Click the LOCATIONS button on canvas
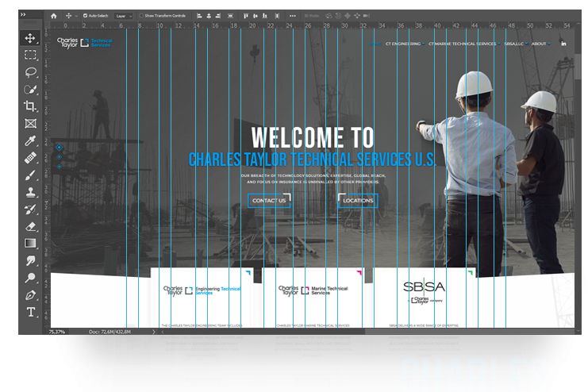The height and width of the screenshot is (392, 588). pos(358,200)
